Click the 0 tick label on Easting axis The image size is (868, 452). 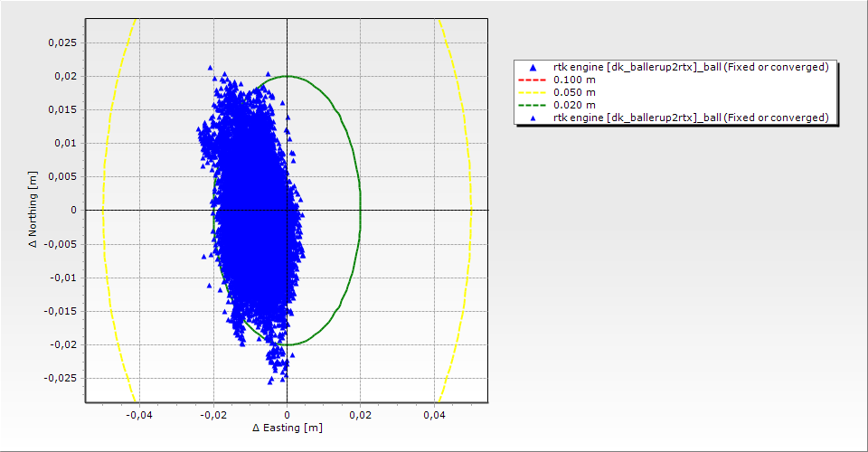click(287, 414)
